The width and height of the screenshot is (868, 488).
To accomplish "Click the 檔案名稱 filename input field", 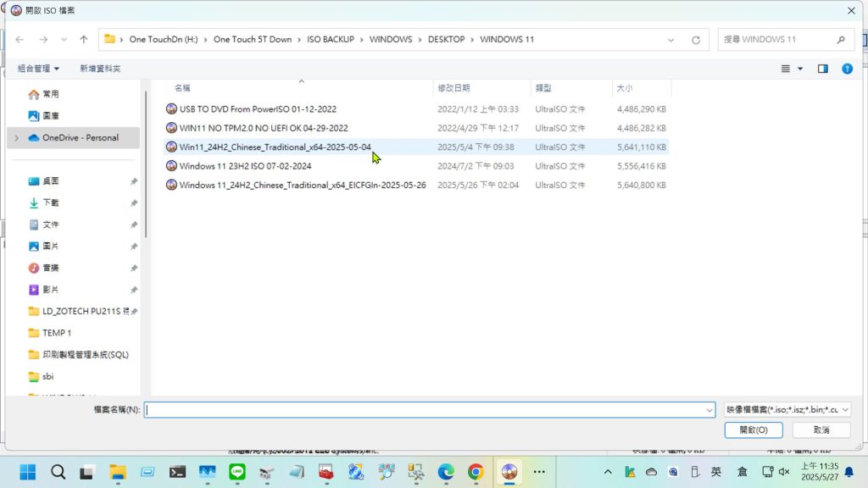I will click(428, 409).
